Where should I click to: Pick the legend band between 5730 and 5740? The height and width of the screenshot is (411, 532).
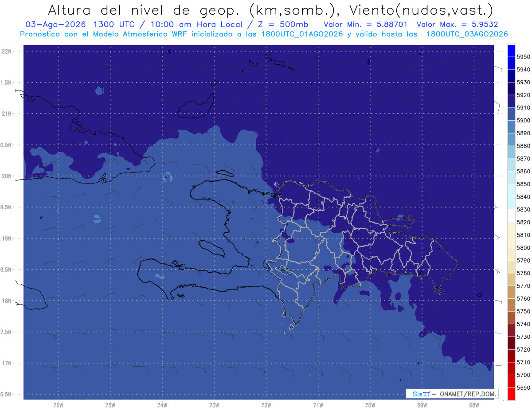point(511,330)
